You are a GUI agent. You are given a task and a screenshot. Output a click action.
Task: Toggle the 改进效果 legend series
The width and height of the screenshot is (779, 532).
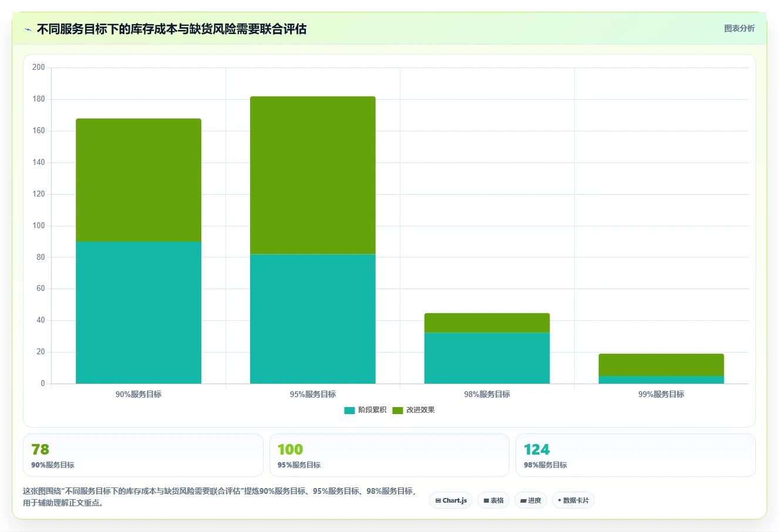[x=413, y=410]
